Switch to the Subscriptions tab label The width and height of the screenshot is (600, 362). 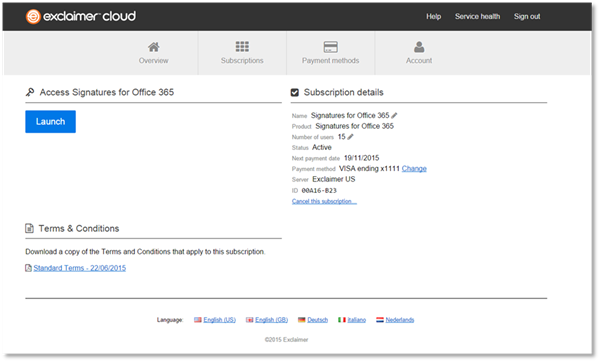pyautogui.click(x=242, y=60)
